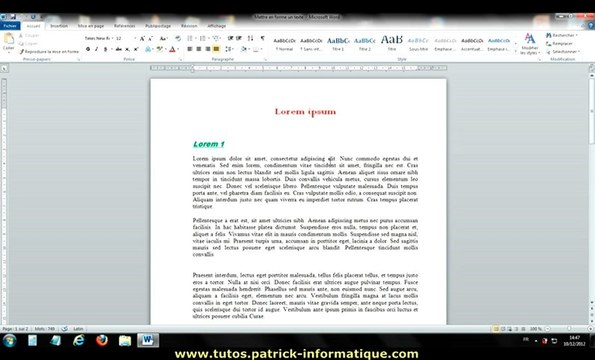Toggle show paragraph marks (¶)
Screen dimensions: 595x360
pyautogui.click(x=262, y=38)
